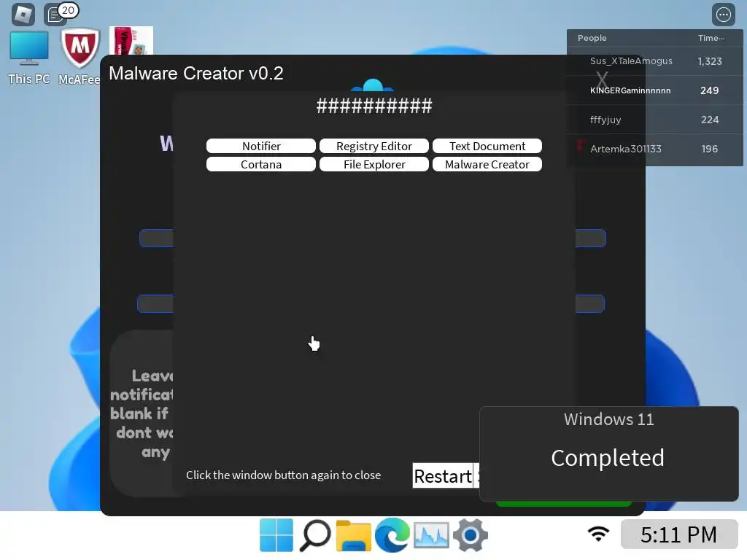Open the Task Manager graph icon
Screen dimensions: 747x560
point(431,535)
